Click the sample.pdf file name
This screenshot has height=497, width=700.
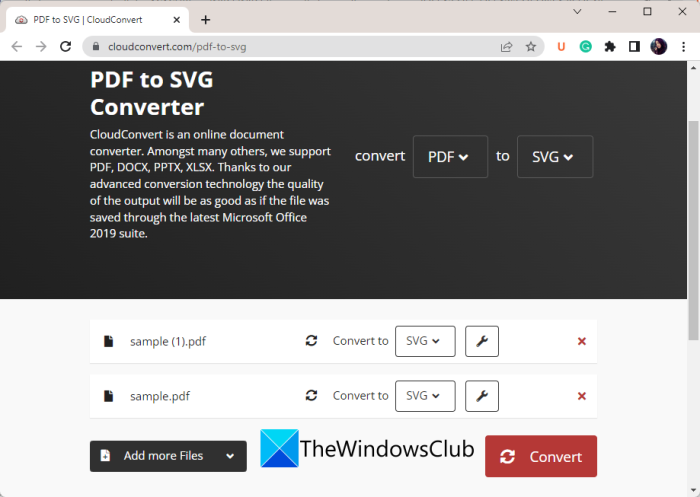tap(160, 396)
